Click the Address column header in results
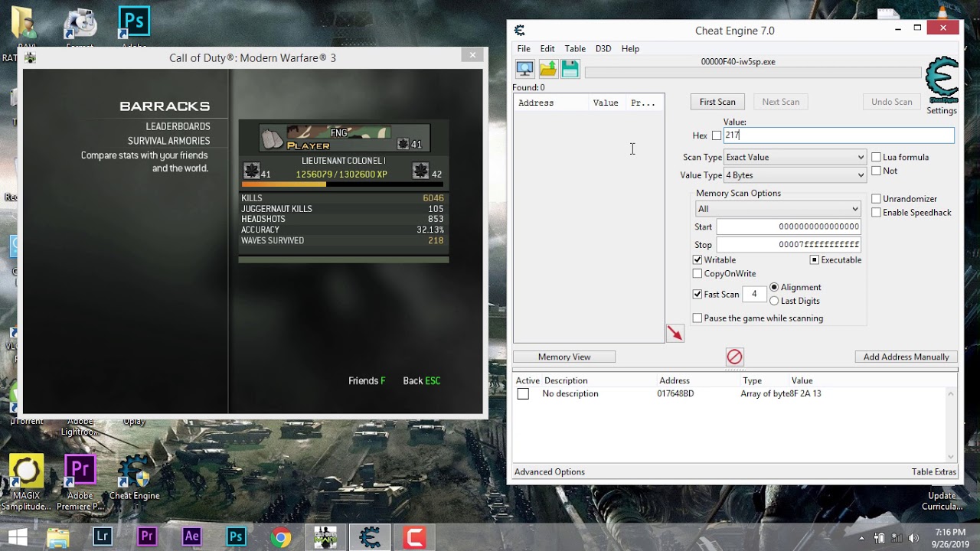Viewport: 980px width, 551px height. [551, 103]
